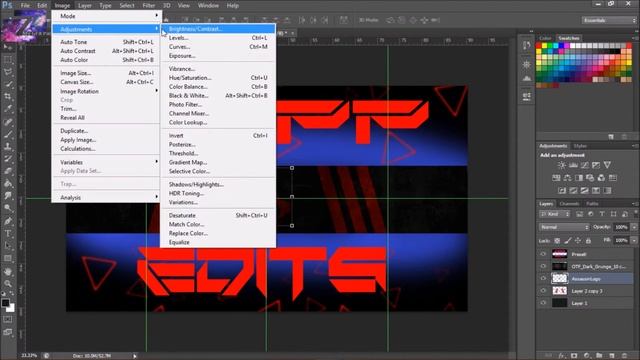This screenshot has height=360, width=640.
Task: Click the foreground color swatch
Action: pyautogui.click(x=5, y=302)
